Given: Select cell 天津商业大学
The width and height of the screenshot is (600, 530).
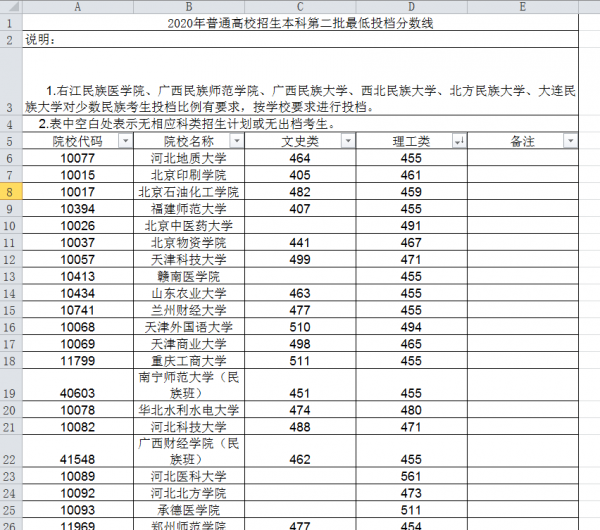Looking at the screenshot, I should click(189, 344).
